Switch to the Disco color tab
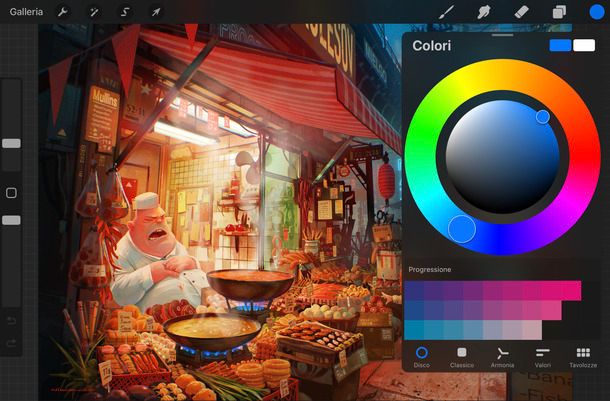The height and width of the screenshot is (401, 610). pyautogui.click(x=422, y=358)
